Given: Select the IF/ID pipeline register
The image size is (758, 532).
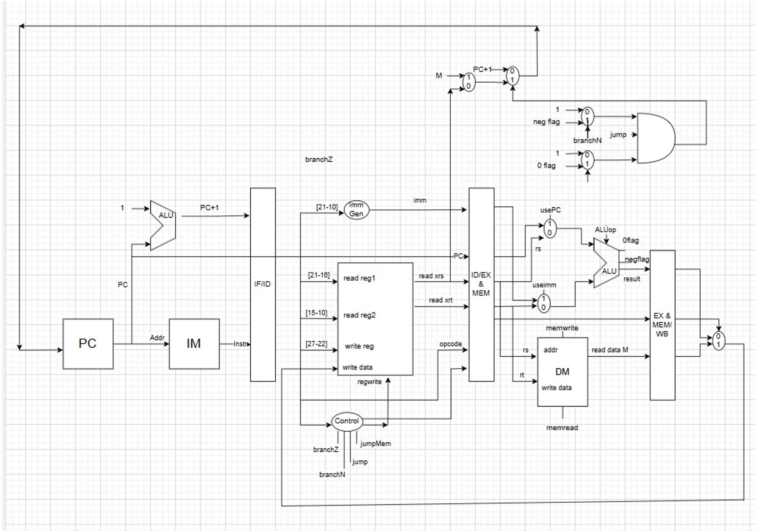Looking at the screenshot, I should (263, 284).
